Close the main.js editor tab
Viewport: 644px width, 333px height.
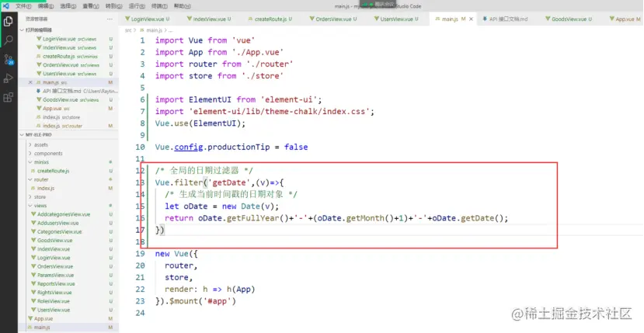pyautogui.click(x=471, y=19)
